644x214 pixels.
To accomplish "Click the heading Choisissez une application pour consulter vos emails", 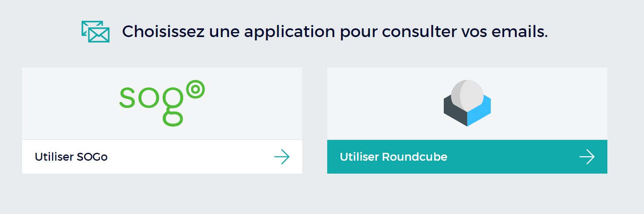I will click(x=335, y=32).
